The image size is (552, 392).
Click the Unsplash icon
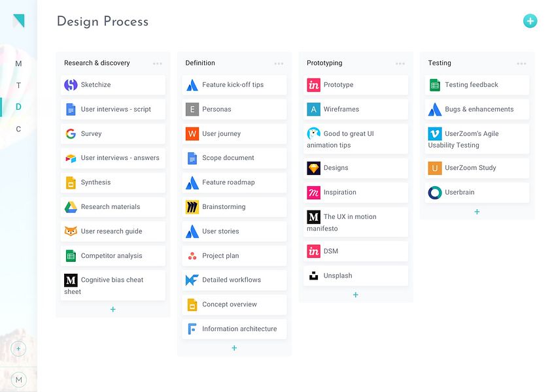click(314, 276)
